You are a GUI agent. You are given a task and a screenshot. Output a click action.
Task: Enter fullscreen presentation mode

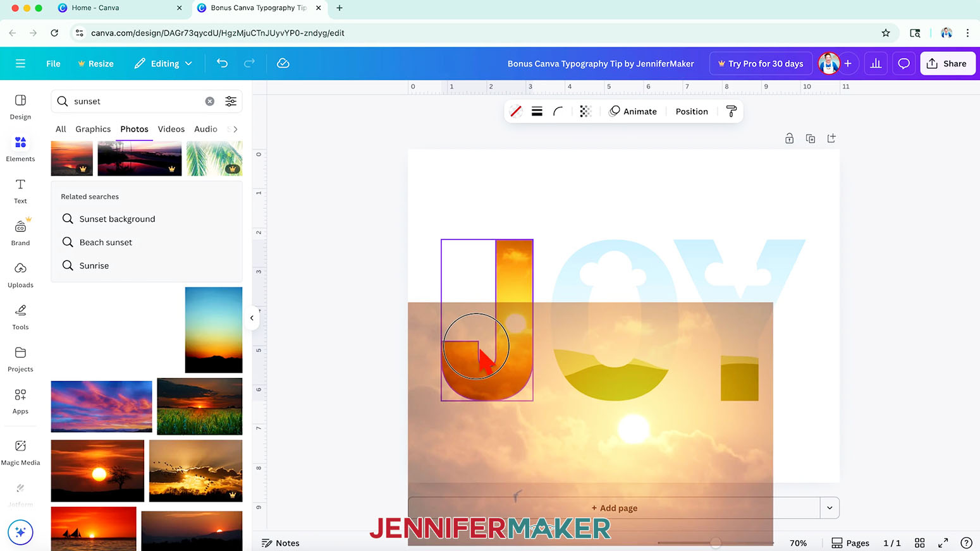point(943,543)
